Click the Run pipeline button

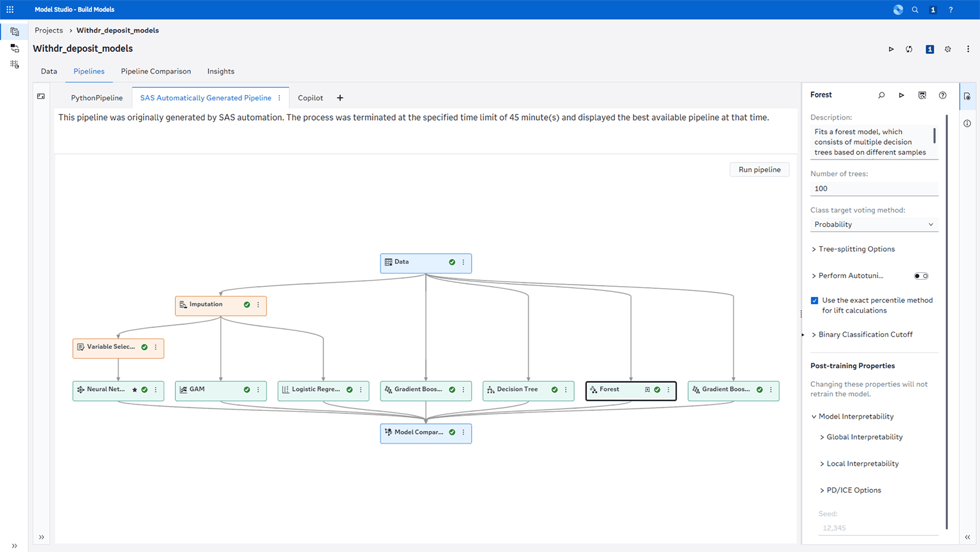pyautogui.click(x=759, y=169)
